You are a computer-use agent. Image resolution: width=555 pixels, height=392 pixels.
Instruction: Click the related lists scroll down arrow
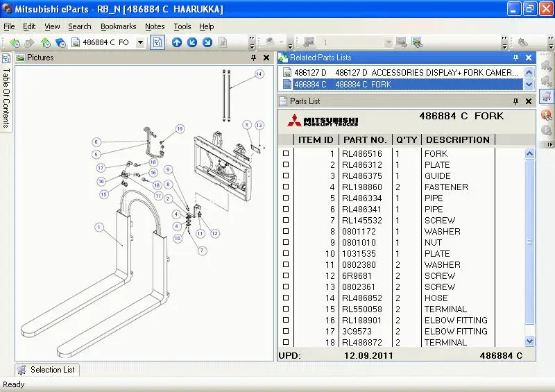529,84
